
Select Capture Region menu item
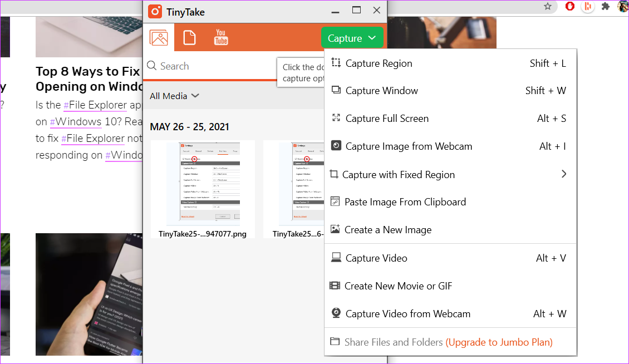(x=450, y=63)
